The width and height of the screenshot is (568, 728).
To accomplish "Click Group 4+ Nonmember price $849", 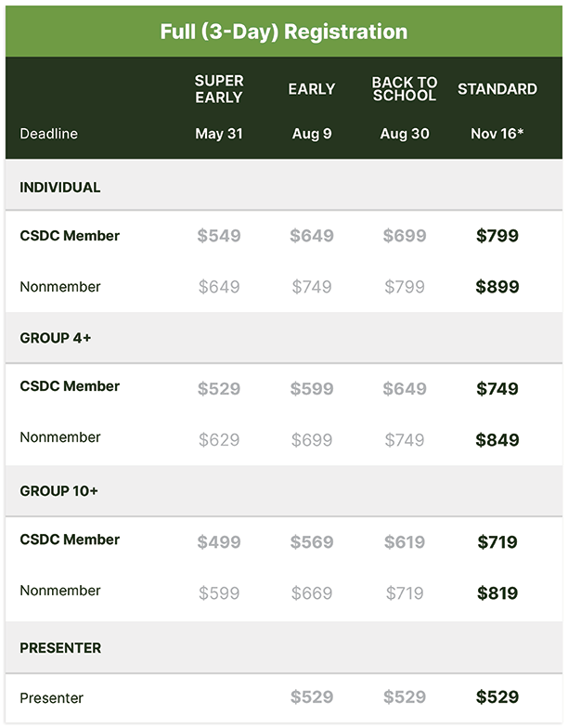I will pos(497,440).
